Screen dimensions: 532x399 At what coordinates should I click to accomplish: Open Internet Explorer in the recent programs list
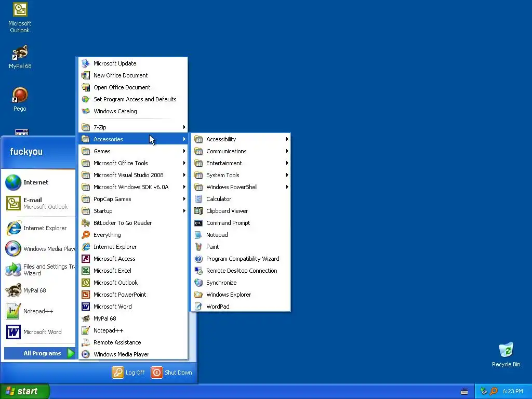point(39,228)
